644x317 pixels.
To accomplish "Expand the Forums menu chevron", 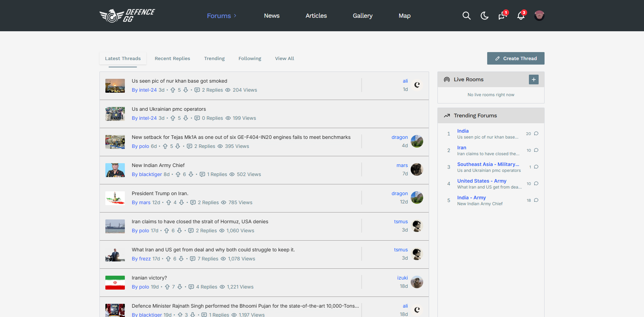I will click(x=235, y=16).
